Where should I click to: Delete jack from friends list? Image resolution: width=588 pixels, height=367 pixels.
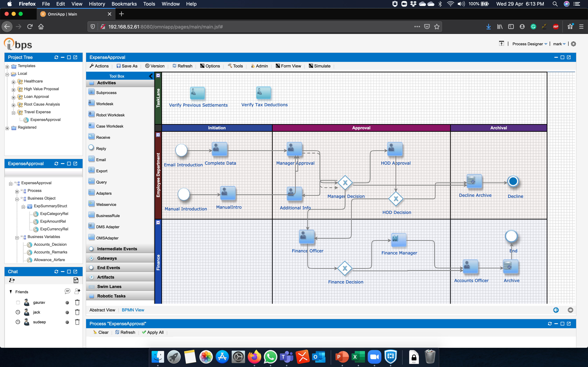(x=77, y=312)
